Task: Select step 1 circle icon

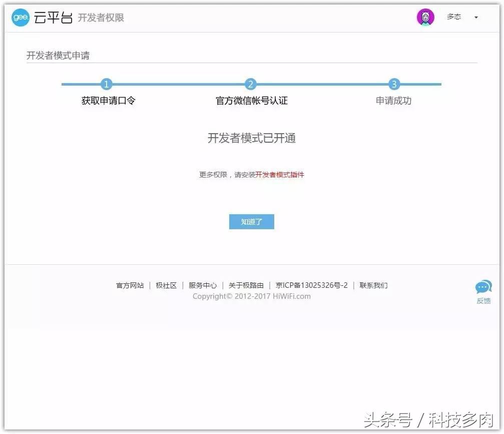Action: click(x=107, y=84)
